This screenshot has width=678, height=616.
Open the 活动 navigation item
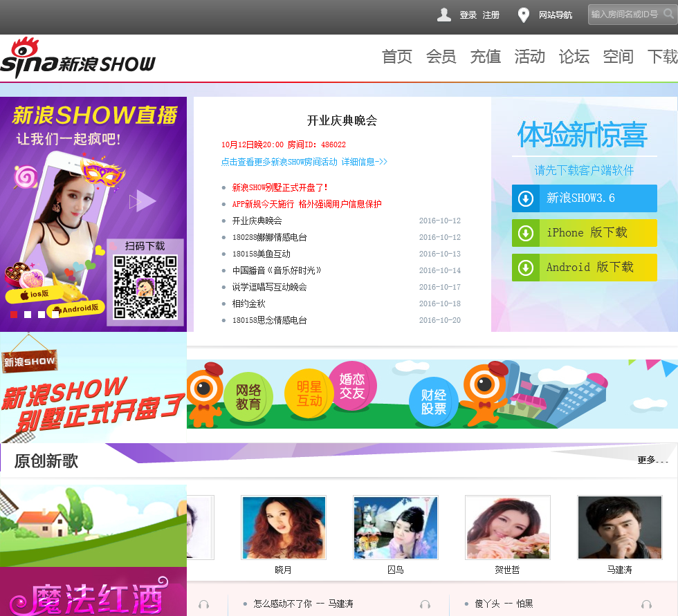(530, 57)
